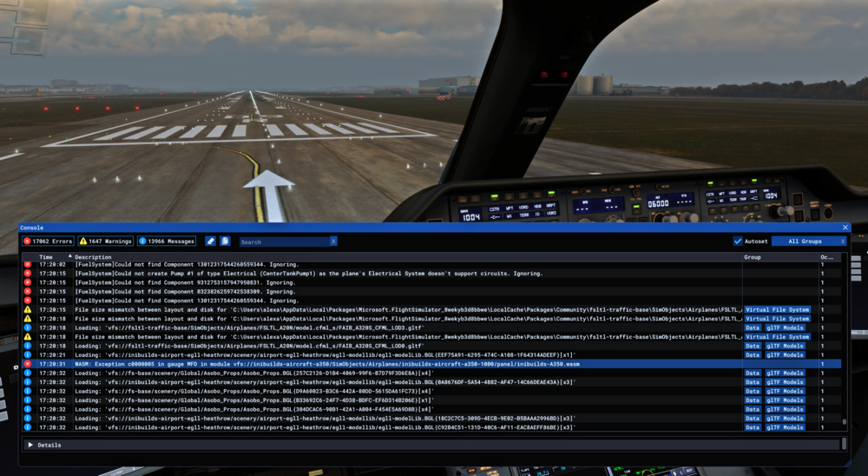Click glTF Models tag on the D9A60023 row
The height and width of the screenshot is (476, 868).
point(785,391)
